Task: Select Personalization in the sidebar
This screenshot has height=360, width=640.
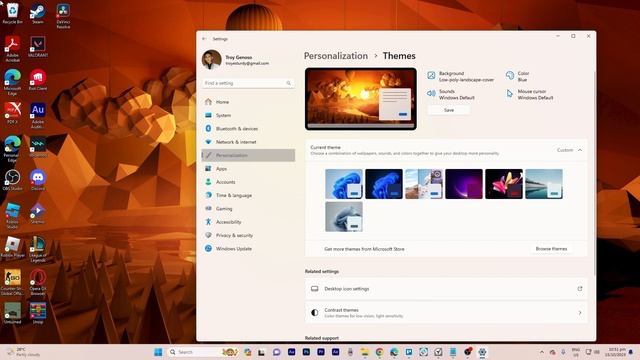Action: (248, 156)
